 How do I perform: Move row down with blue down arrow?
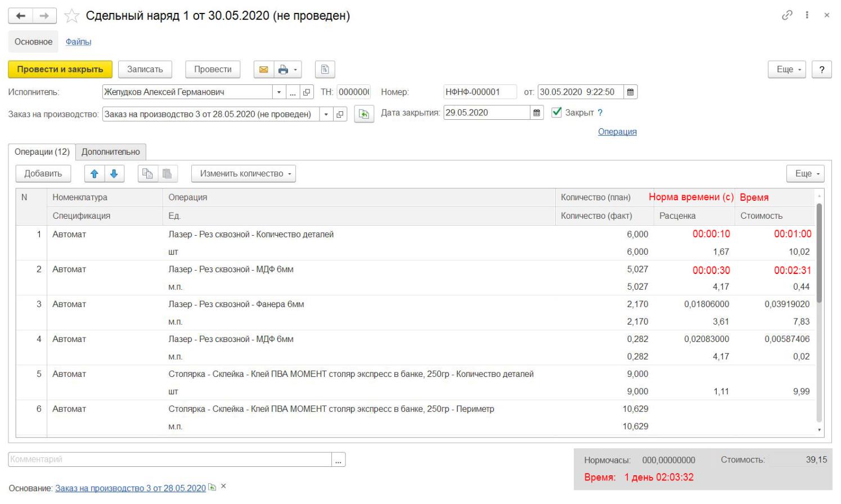pos(114,174)
